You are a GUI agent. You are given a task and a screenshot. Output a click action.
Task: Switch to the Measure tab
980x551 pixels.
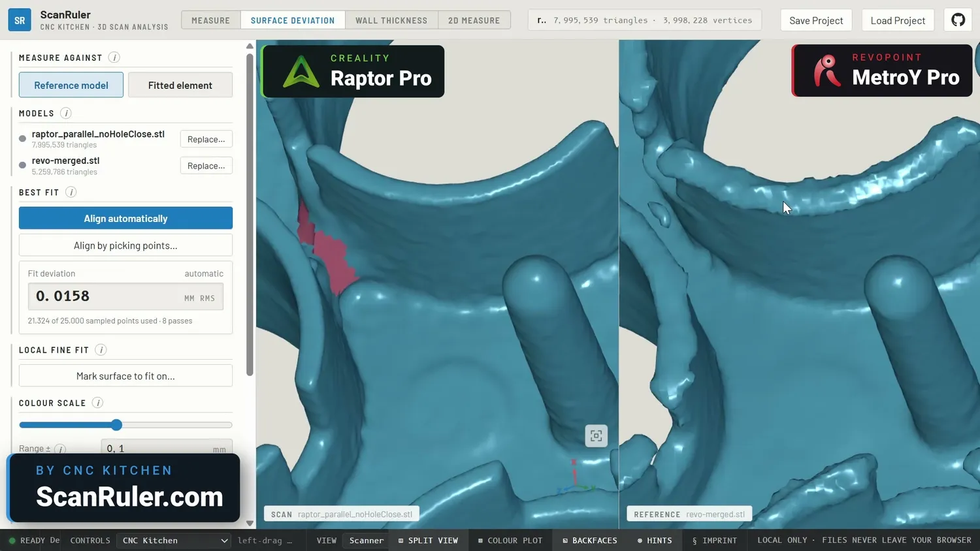(211, 20)
